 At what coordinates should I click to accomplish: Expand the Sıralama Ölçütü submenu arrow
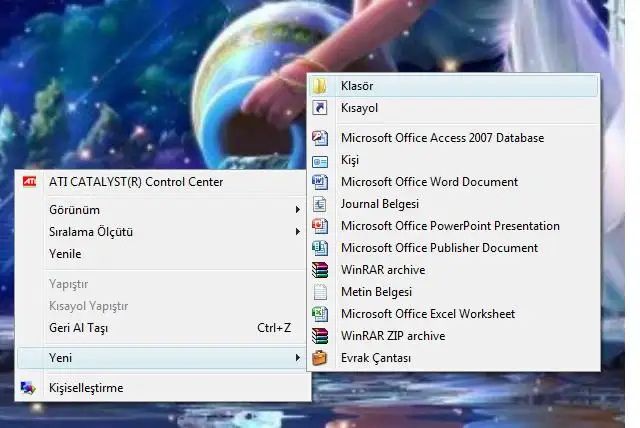[x=298, y=232]
